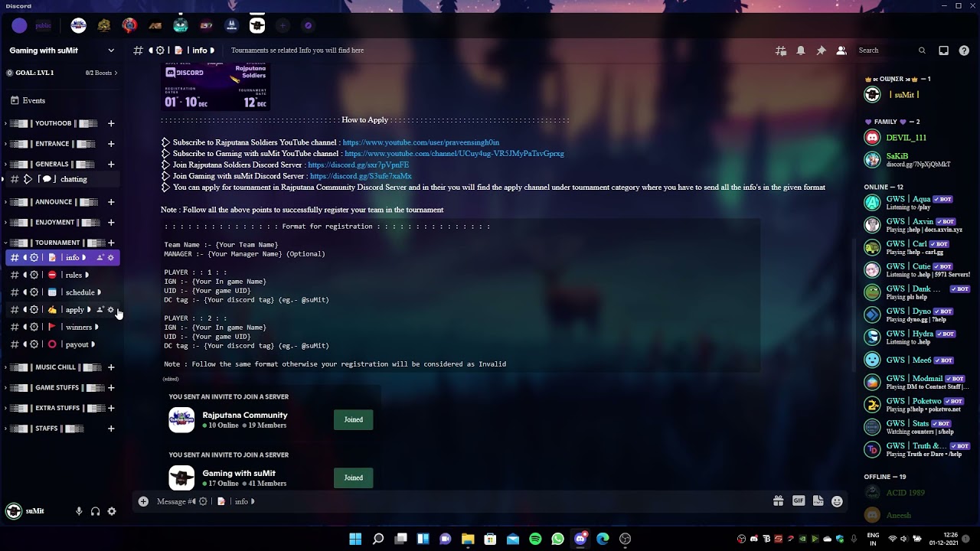The width and height of the screenshot is (980, 551).
Task: Create a channel in MUSIC CHILL category
Action: [x=111, y=367]
